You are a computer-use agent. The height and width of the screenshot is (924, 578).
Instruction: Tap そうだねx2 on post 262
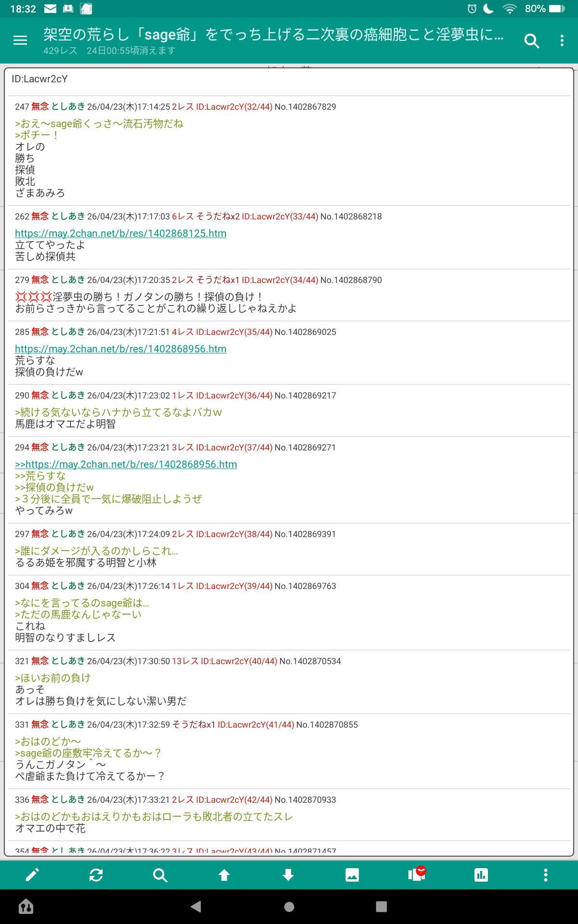218,217
